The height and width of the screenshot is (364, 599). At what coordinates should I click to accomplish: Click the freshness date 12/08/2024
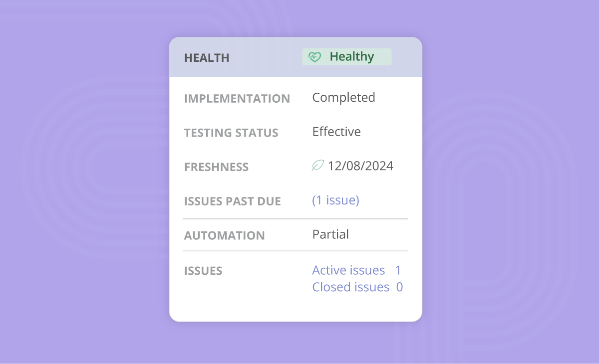point(360,166)
